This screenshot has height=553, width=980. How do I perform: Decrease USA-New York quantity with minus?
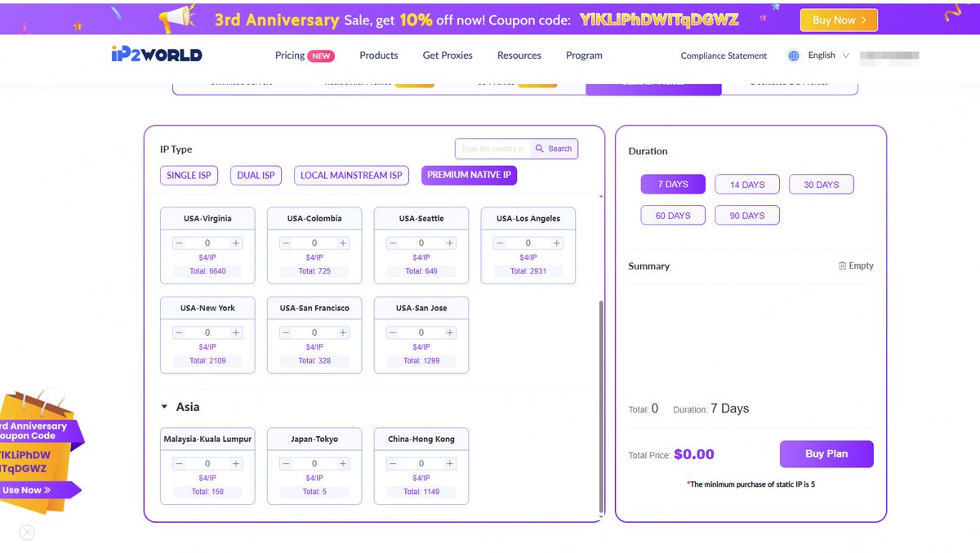coord(179,333)
